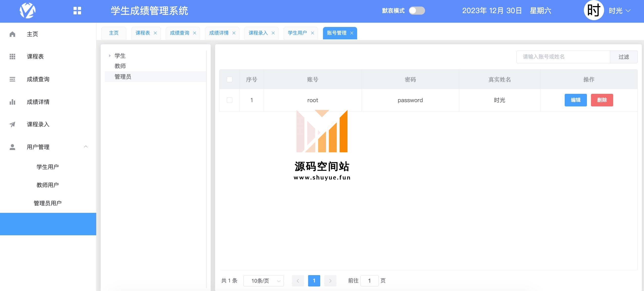
Task: Click the 请输入账号或姓名 search field
Action: [x=563, y=57]
